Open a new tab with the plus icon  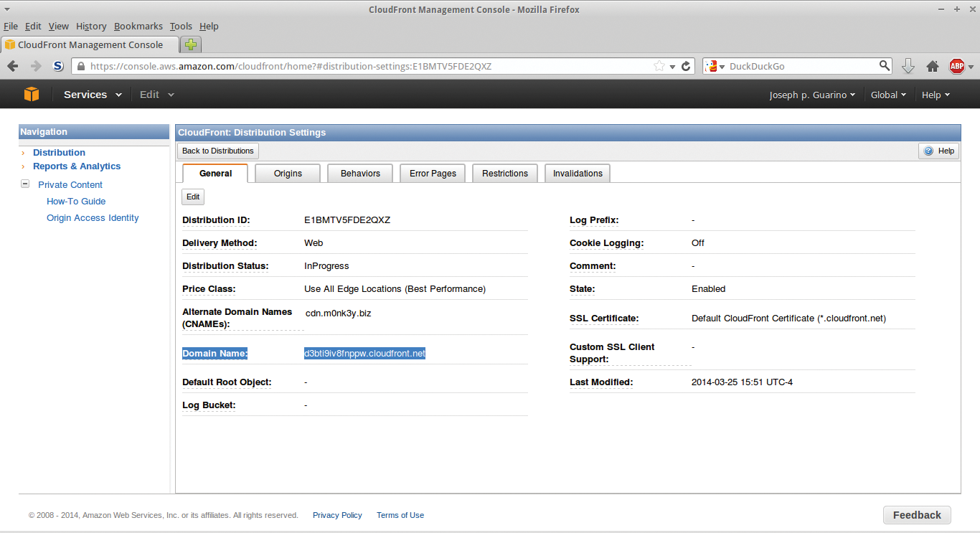(190, 44)
